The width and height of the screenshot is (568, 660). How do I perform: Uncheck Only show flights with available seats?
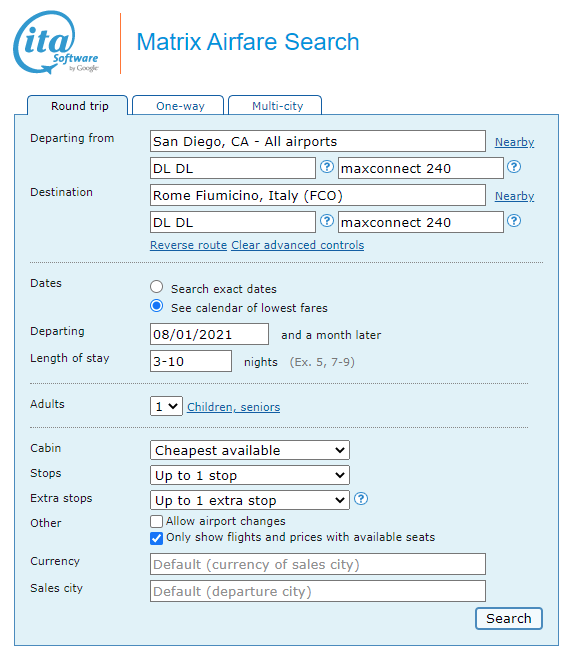tap(156, 538)
